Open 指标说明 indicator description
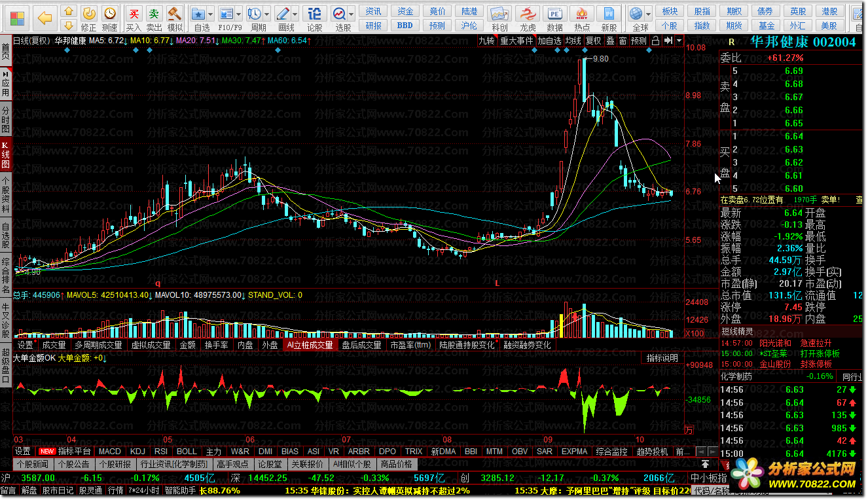Screen dimensions: 868x500 pyautogui.click(x=662, y=358)
